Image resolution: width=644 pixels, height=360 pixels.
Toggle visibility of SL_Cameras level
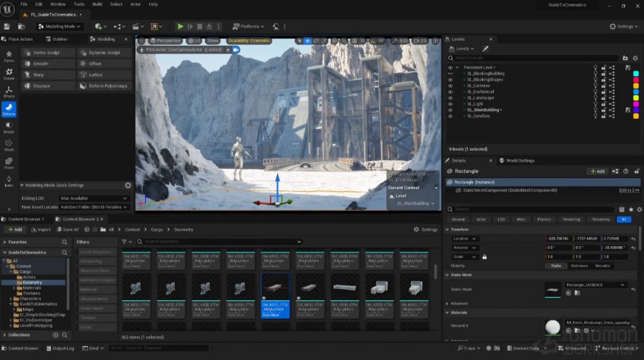[x=450, y=86]
